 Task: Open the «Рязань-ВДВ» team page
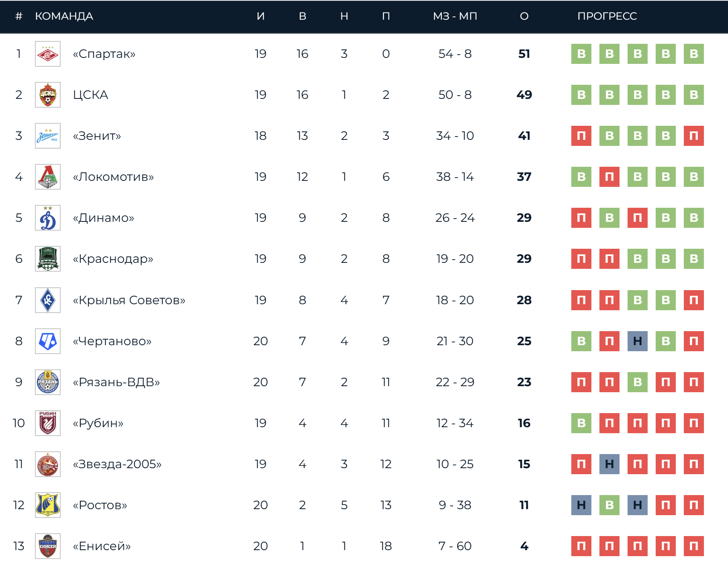pyautogui.click(x=116, y=382)
